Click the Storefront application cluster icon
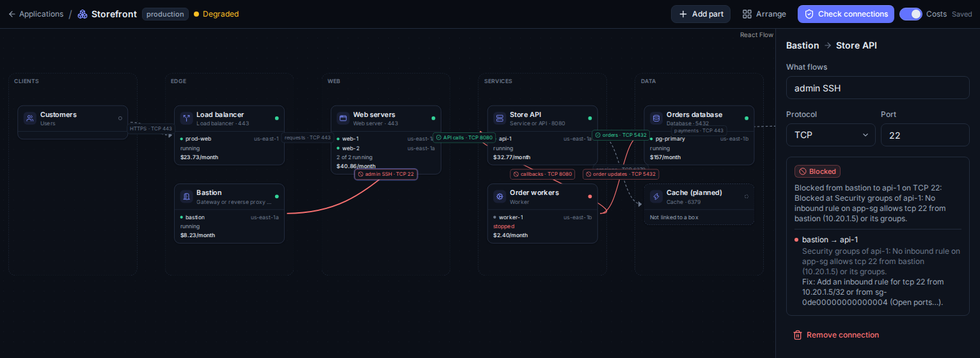Image resolution: width=980 pixels, height=358 pixels. pyautogui.click(x=83, y=14)
